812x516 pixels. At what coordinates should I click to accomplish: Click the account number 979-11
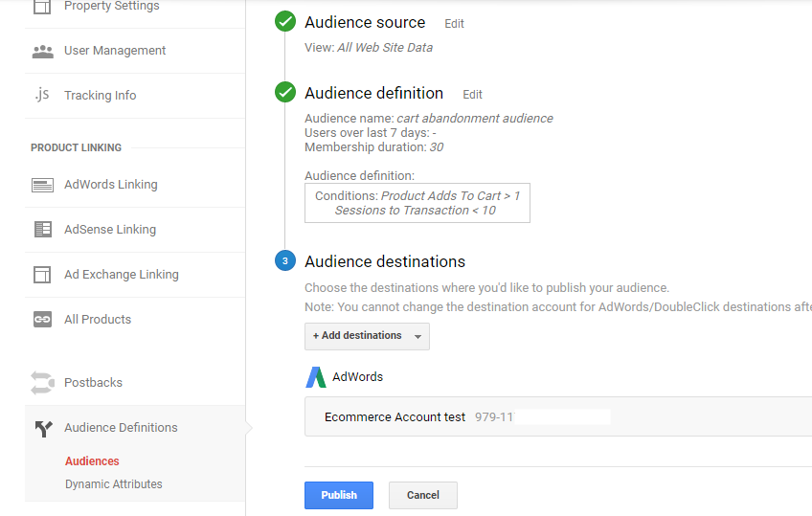494,417
